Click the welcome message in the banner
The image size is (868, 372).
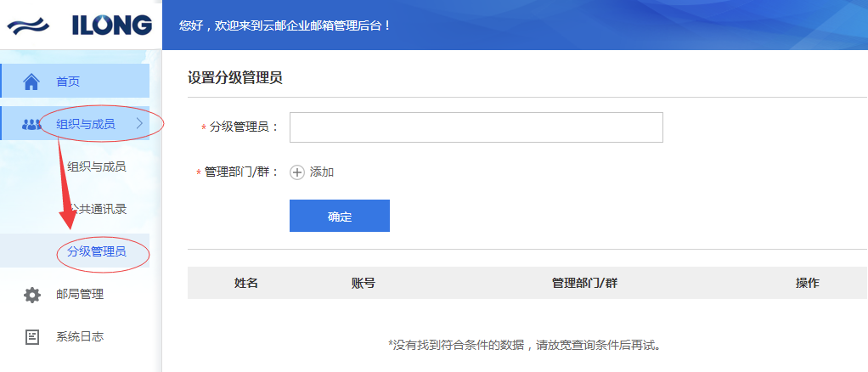point(285,25)
